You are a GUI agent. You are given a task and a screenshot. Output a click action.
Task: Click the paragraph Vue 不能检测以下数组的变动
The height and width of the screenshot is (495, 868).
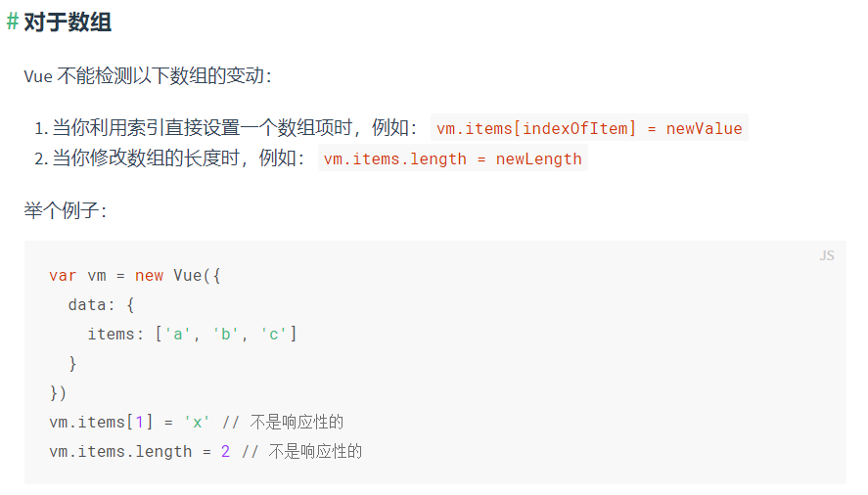148,76
